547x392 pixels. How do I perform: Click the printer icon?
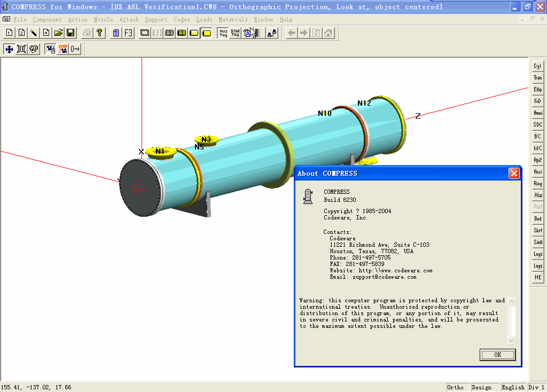pos(87,33)
